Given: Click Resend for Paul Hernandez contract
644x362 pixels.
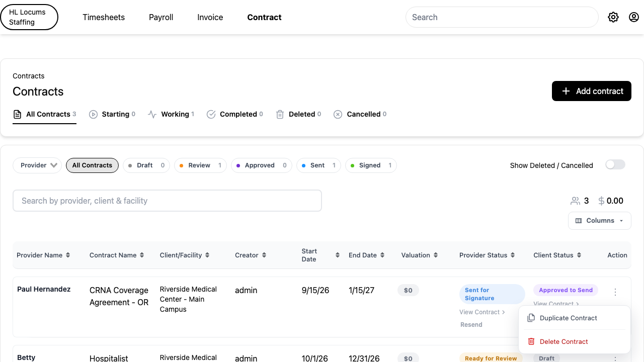Looking at the screenshot, I should coord(471,325).
